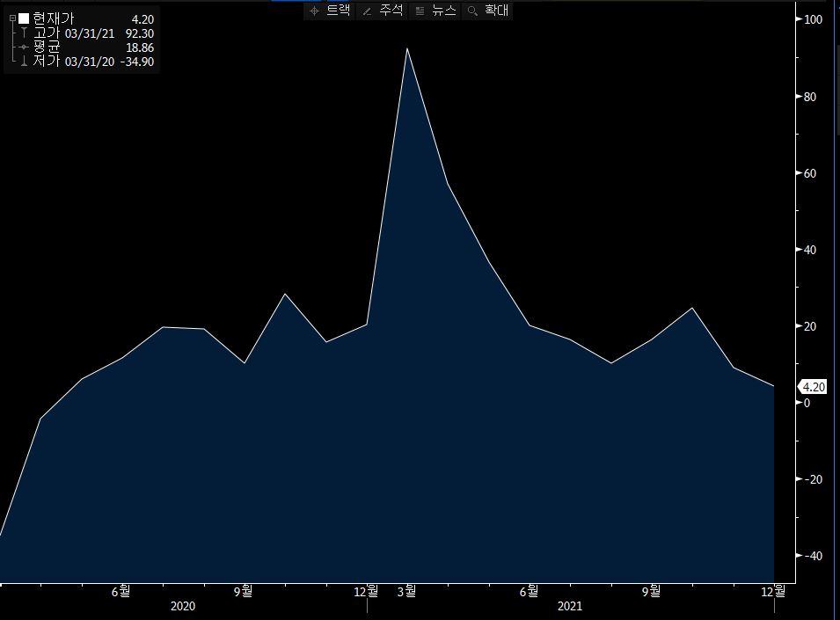Activate the crosshair Track (트랙) tool
This screenshot has height=620, width=840.
coord(331,11)
